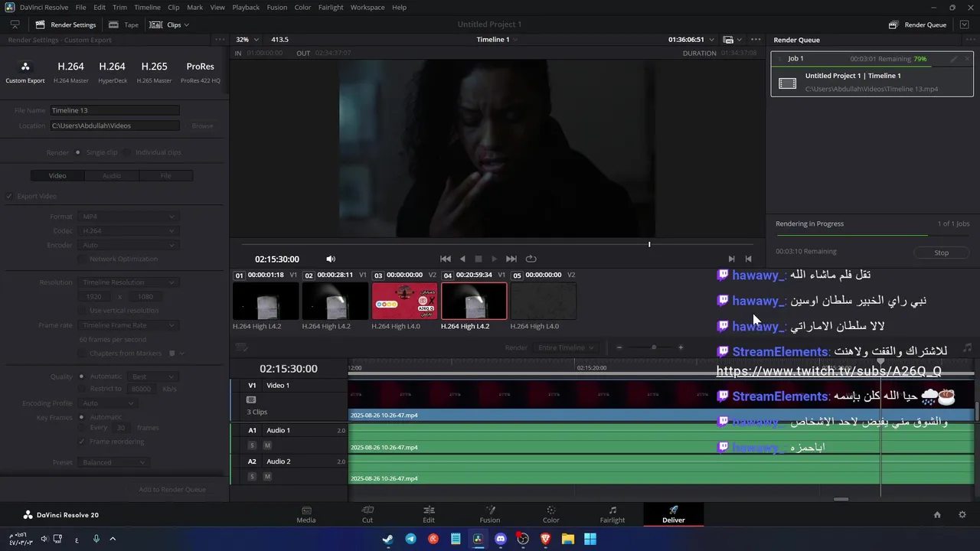Viewport: 980px width, 551px height.
Task: Mute Audio 2 track with M button
Action: tap(267, 477)
